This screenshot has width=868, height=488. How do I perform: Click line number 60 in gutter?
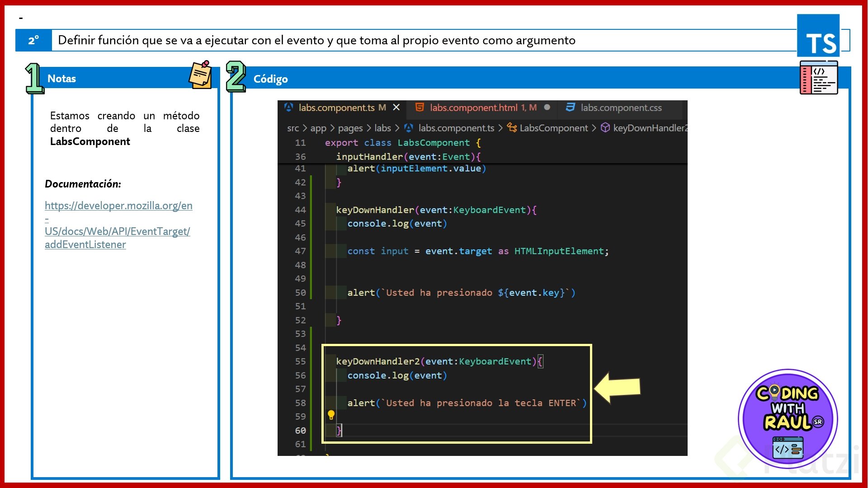coord(300,431)
